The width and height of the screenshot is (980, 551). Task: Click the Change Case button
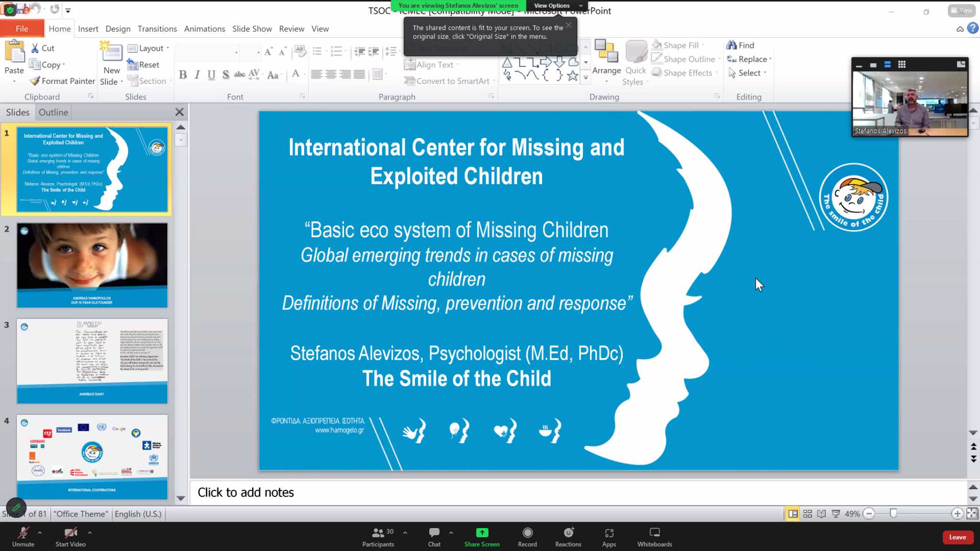point(274,75)
